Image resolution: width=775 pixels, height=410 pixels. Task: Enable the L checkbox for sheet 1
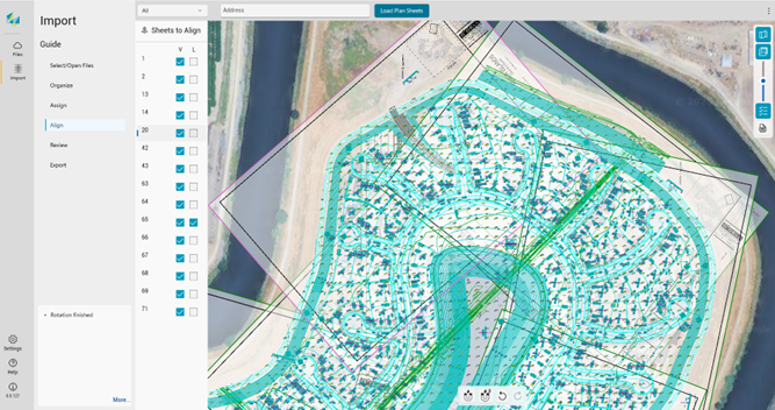193,62
